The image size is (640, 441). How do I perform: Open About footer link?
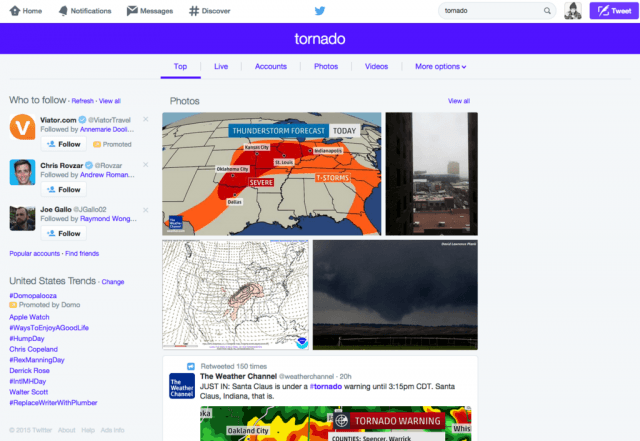[67, 430]
